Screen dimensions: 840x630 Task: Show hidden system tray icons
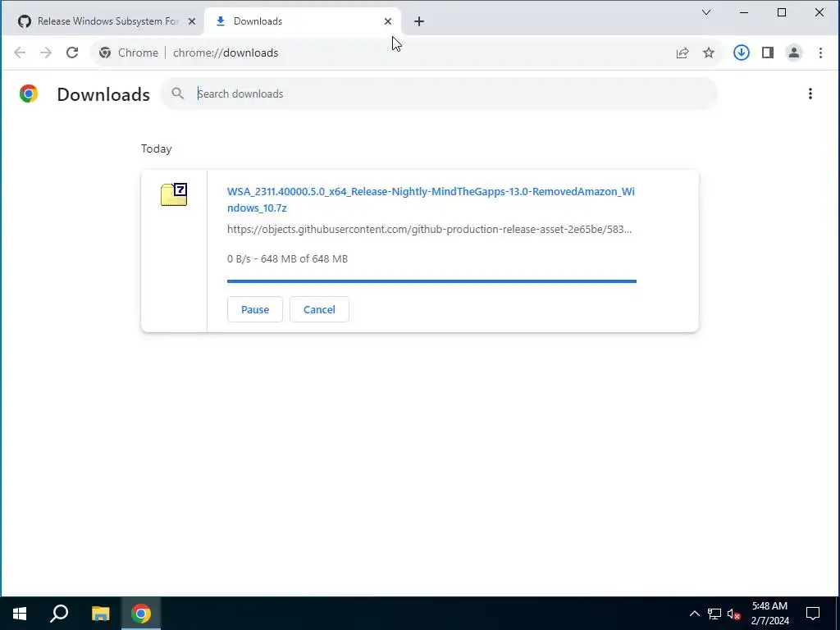coord(694,614)
